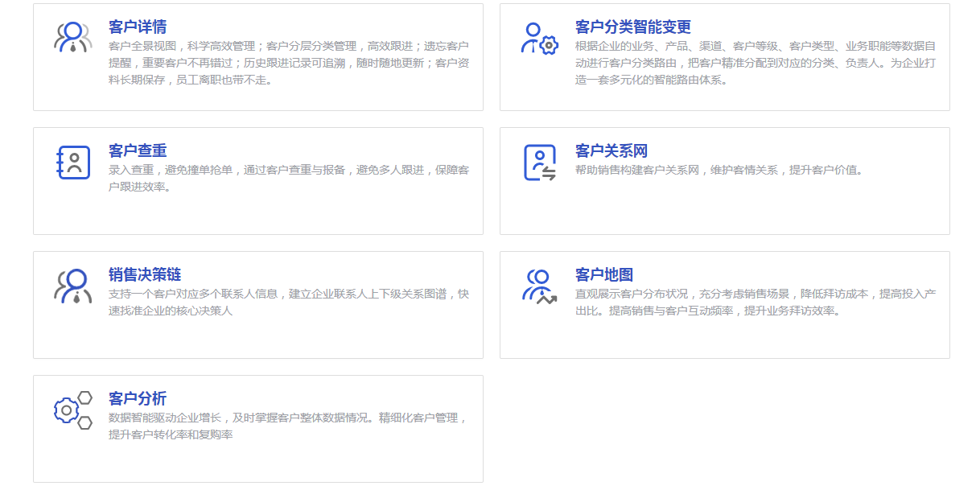The height and width of the screenshot is (490, 980).
Task: Click the 客户分析 gear-hexagon icon
Action: [x=73, y=410]
